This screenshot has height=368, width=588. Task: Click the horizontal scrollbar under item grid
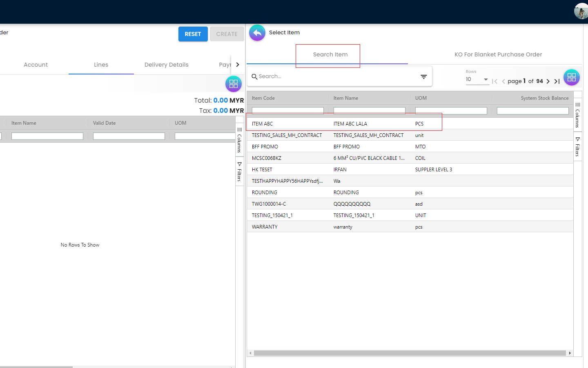410,353
